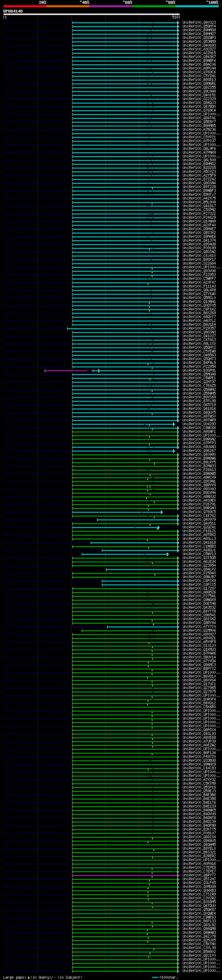Image resolution: width=222 pixels, height=980 pixels.
Task: Open hit UniRef100_Q40511
Action: tap(199, 524)
